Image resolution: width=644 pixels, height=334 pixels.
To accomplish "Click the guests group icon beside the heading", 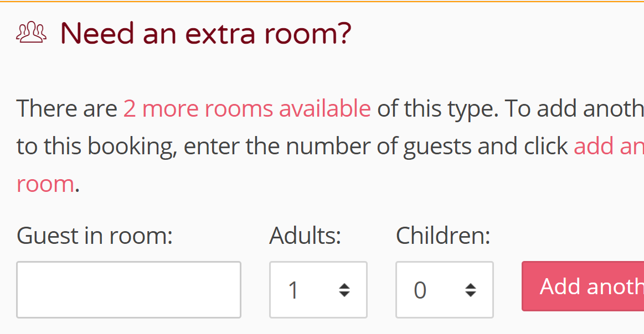I will point(31,33).
